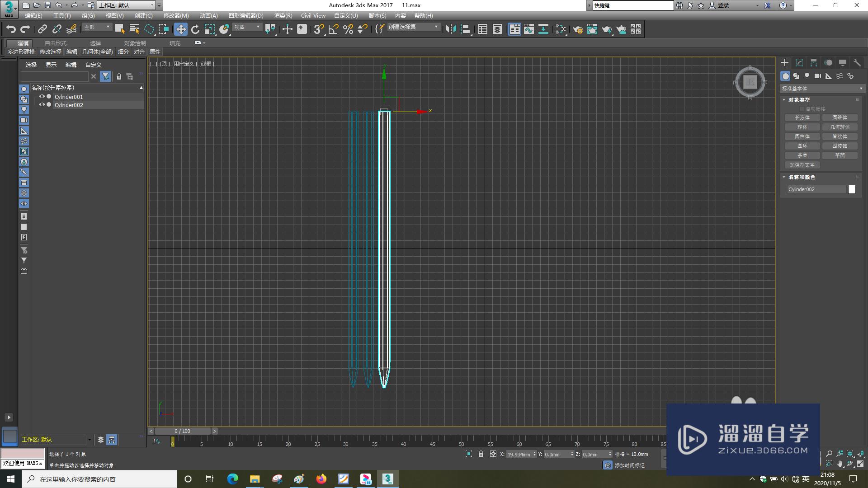
Task: Toggle visibility of Cylinder002
Action: [x=42, y=105]
